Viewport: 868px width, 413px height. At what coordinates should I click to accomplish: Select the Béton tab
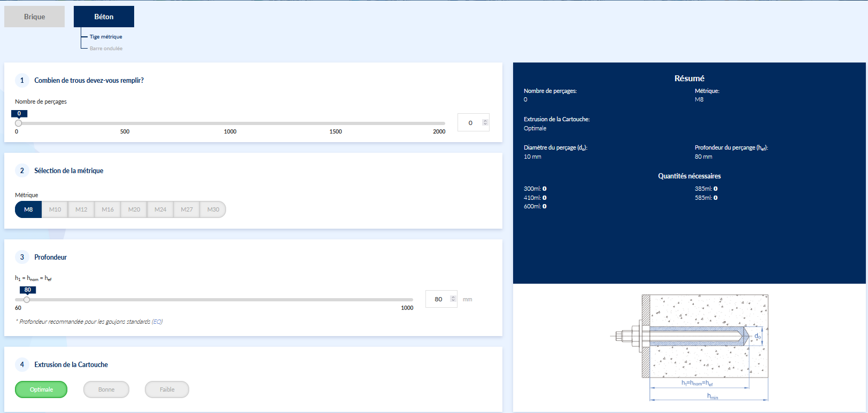click(x=104, y=17)
